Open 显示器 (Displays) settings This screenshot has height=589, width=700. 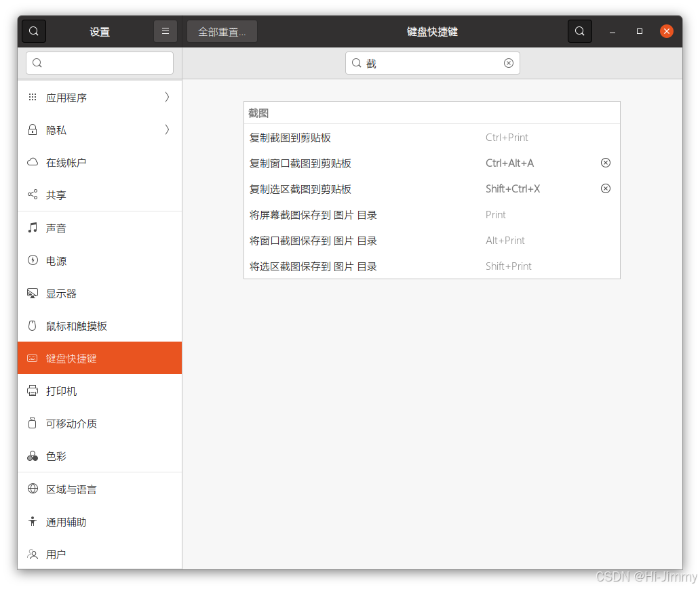click(32, 293)
